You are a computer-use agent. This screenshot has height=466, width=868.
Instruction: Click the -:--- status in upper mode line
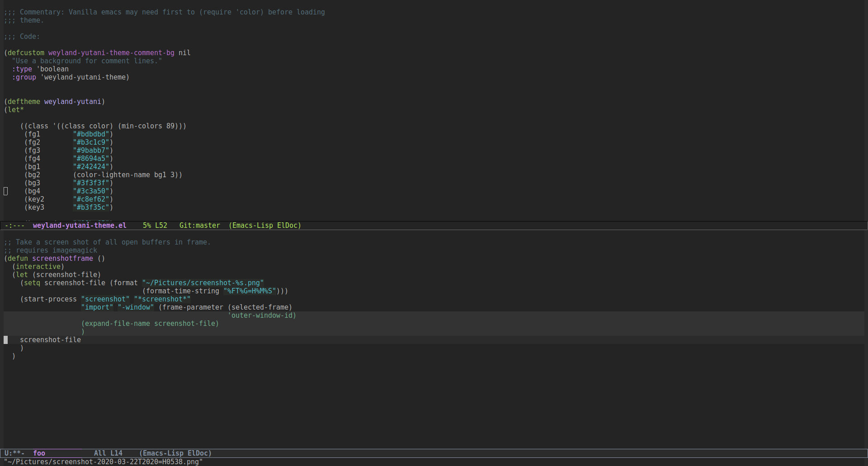[x=14, y=225]
